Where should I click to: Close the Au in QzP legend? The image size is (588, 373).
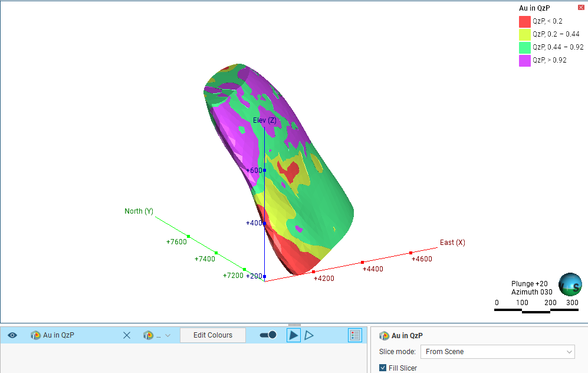pyautogui.click(x=581, y=8)
